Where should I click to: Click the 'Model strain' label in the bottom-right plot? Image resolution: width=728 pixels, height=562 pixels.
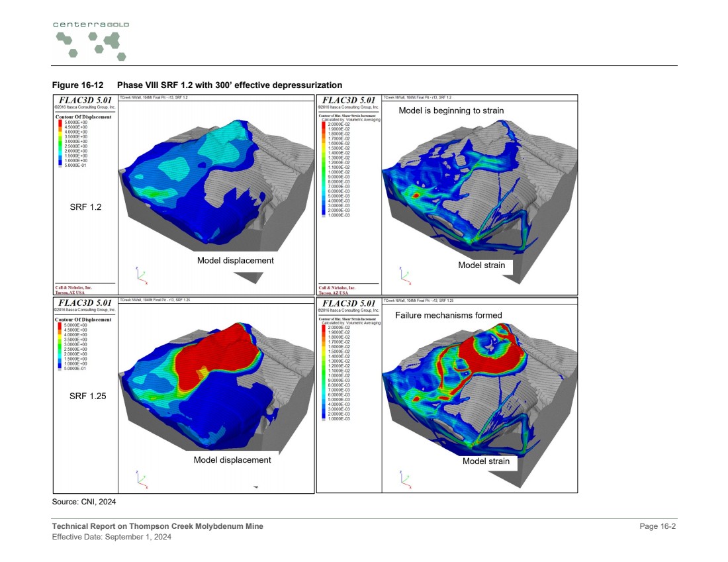[x=486, y=461]
